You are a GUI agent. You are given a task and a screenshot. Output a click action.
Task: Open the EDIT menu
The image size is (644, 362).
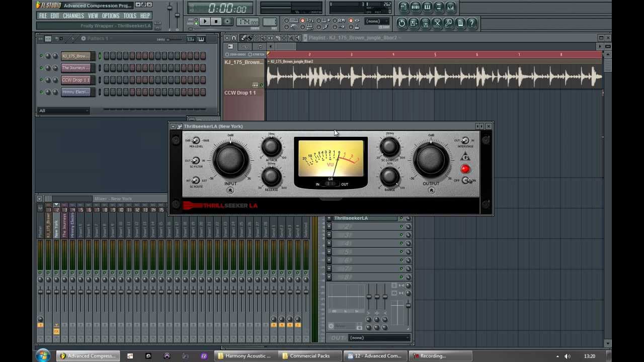pyautogui.click(x=55, y=16)
